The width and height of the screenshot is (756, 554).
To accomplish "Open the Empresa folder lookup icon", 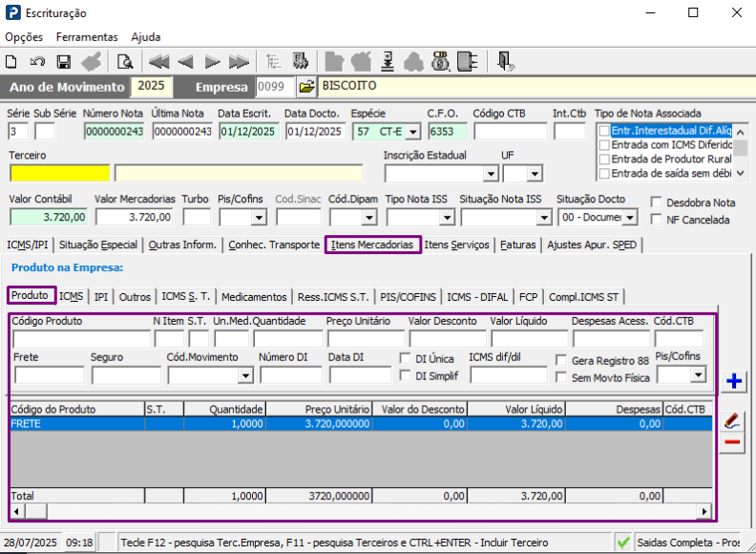I will pos(306,87).
